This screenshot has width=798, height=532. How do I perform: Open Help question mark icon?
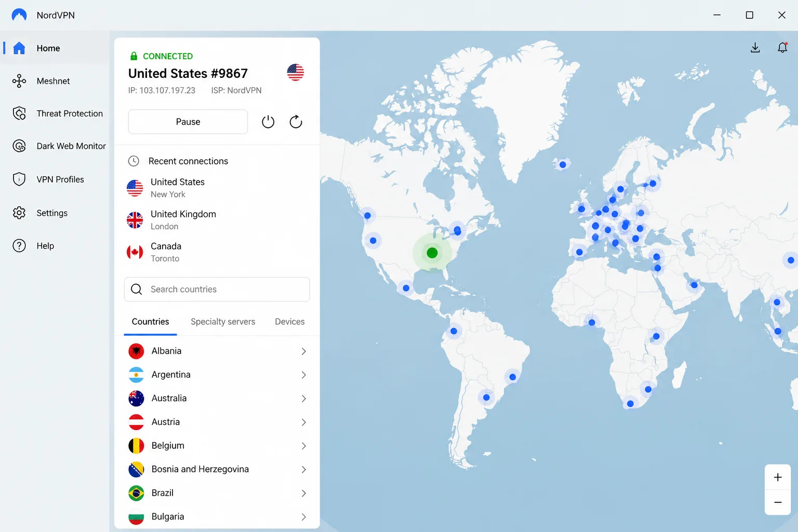[19, 246]
